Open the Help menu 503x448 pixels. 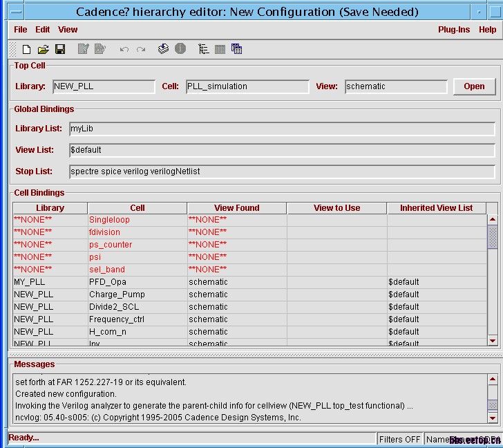pyautogui.click(x=488, y=30)
